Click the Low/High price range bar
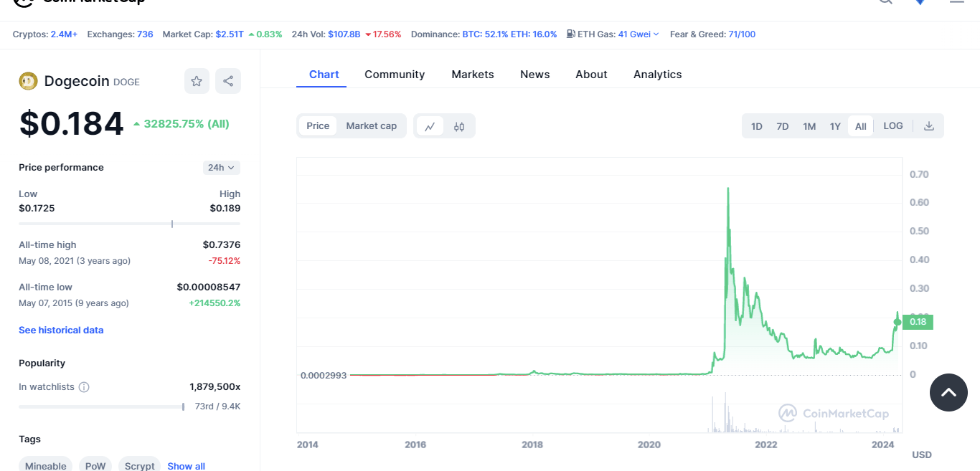 [x=130, y=224]
